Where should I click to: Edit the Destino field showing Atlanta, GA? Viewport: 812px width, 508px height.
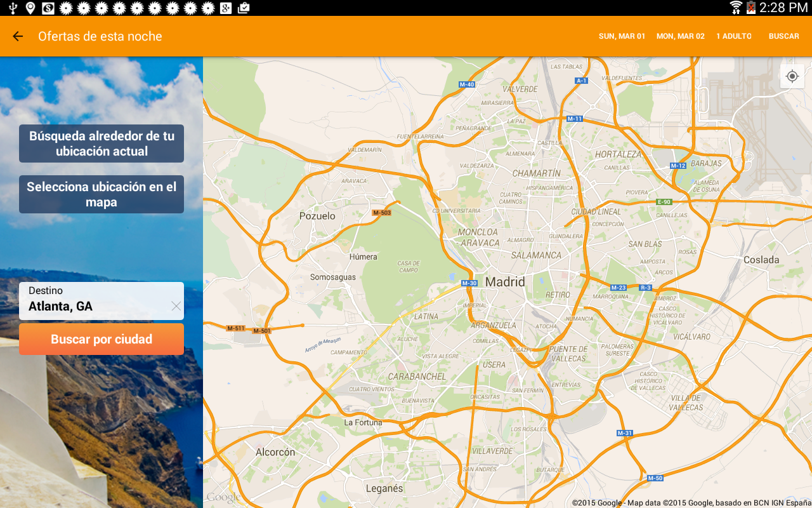101,301
